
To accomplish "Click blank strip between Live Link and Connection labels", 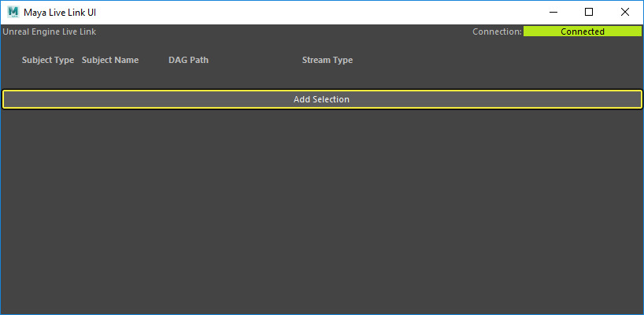I will (283, 31).
